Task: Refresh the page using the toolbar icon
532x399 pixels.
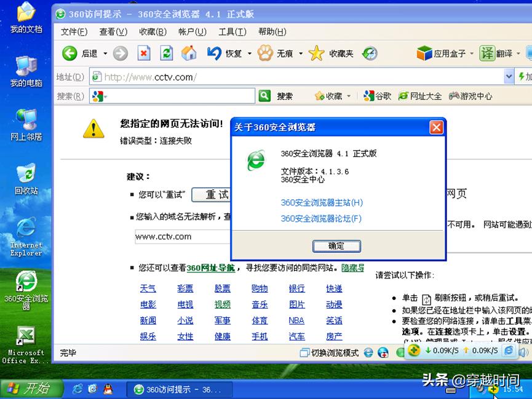Action: coord(166,53)
